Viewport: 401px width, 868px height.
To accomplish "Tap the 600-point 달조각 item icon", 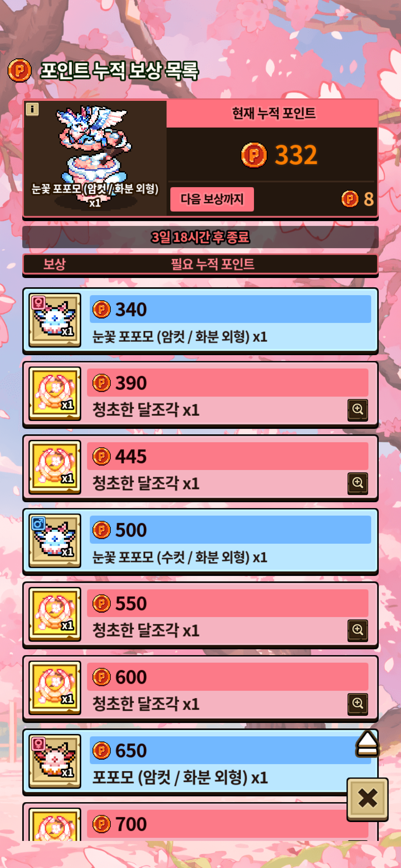I will [55, 688].
